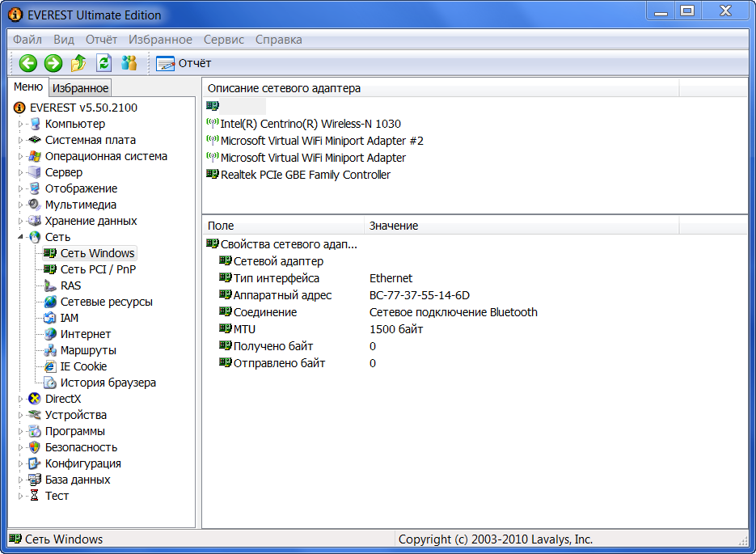Viewport: 756px width, 554px height.
Task: Click the Поле column header
Action: tap(283, 226)
